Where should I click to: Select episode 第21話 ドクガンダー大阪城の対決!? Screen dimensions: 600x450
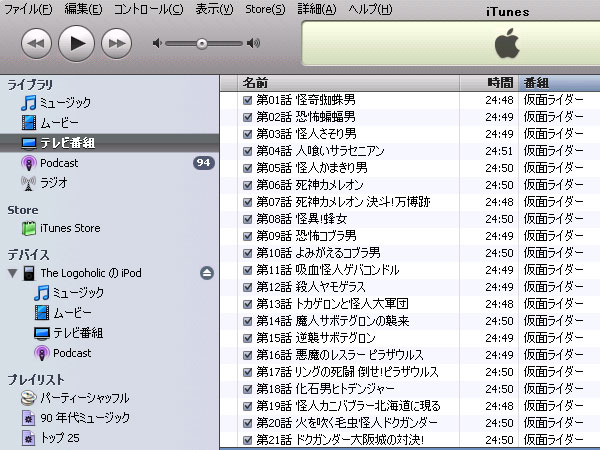click(x=340, y=440)
